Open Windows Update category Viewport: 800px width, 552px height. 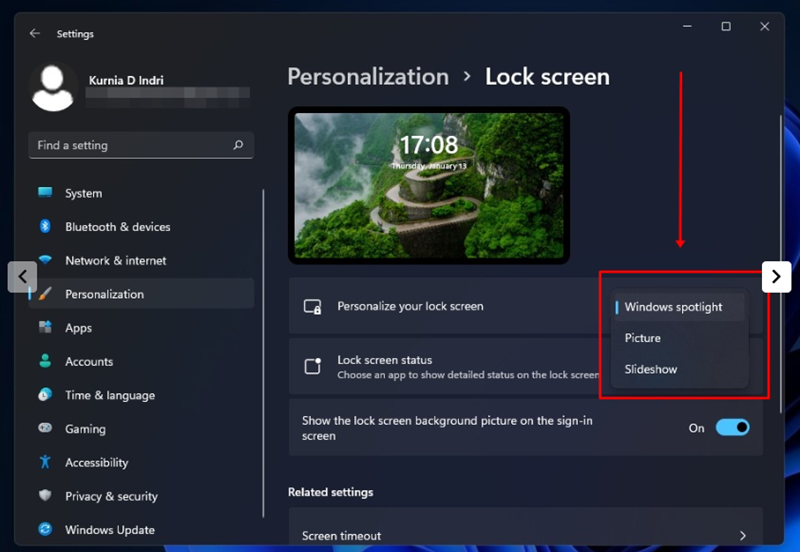point(141,530)
